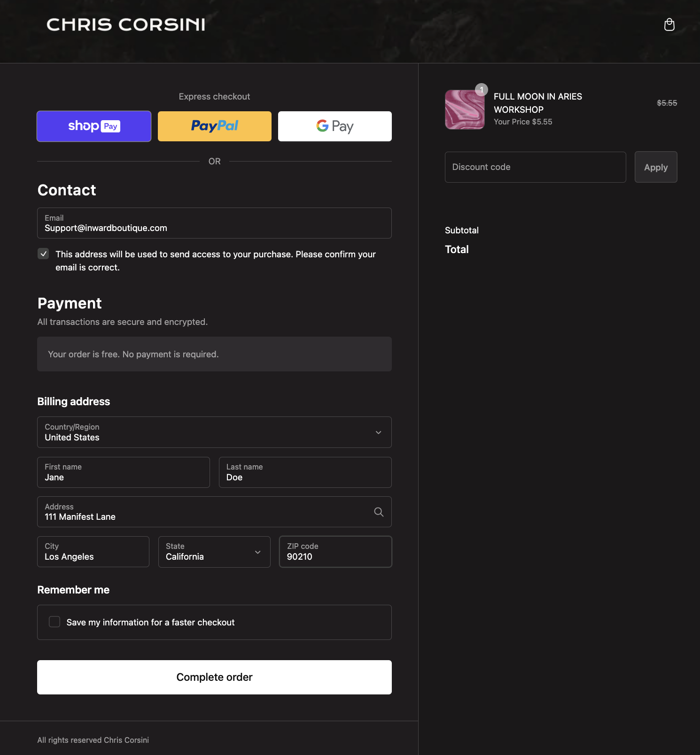
Task: Focus the Discount code field
Action: click(x=535, y=167)
